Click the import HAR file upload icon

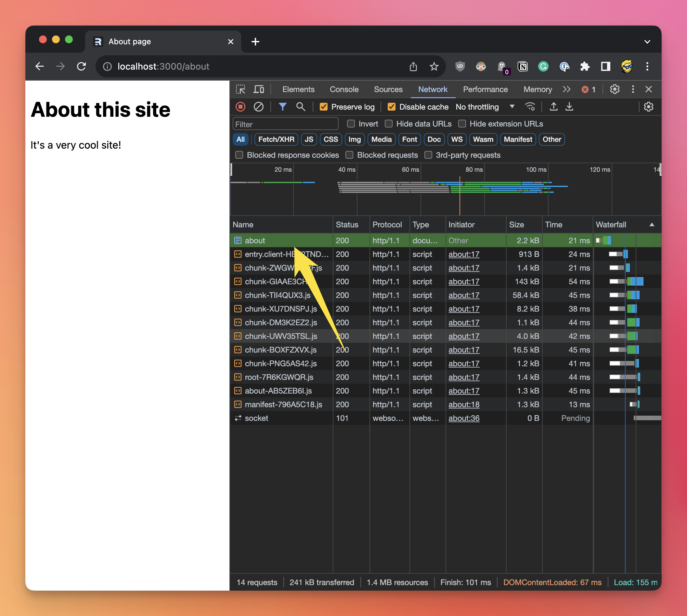(553, 107)
